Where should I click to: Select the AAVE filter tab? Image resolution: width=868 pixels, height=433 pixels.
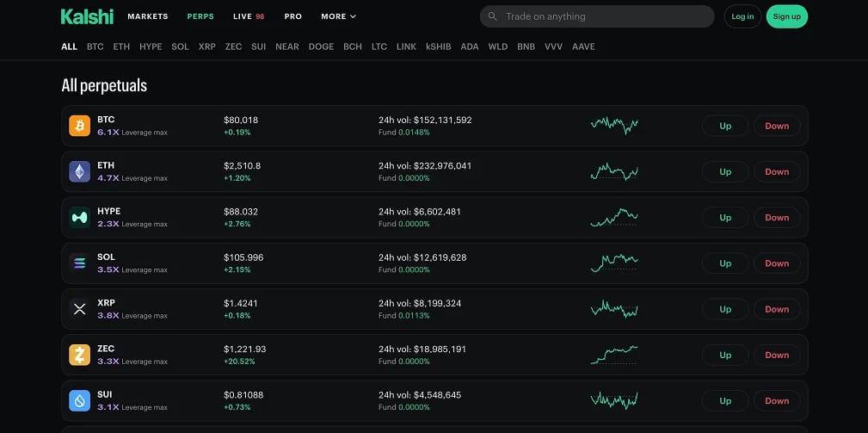(583, 46)
